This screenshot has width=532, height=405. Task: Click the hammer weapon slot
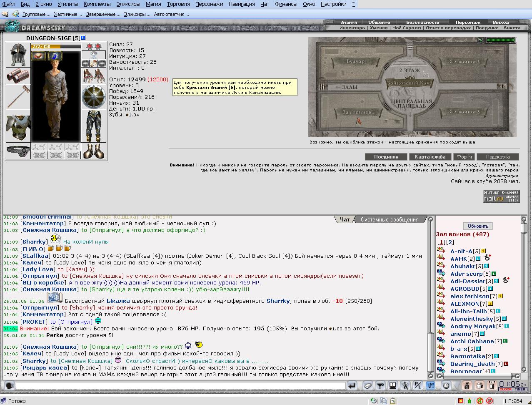pos(18,97)
